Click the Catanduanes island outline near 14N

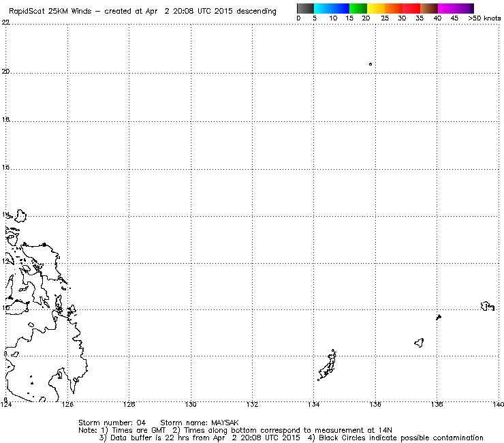coord(20,215)
